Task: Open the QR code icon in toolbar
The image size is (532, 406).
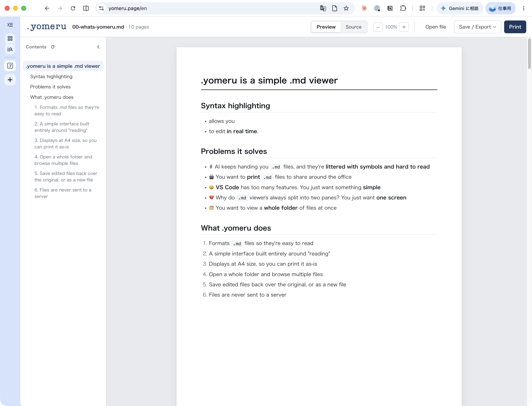Action: click(422, 8)
